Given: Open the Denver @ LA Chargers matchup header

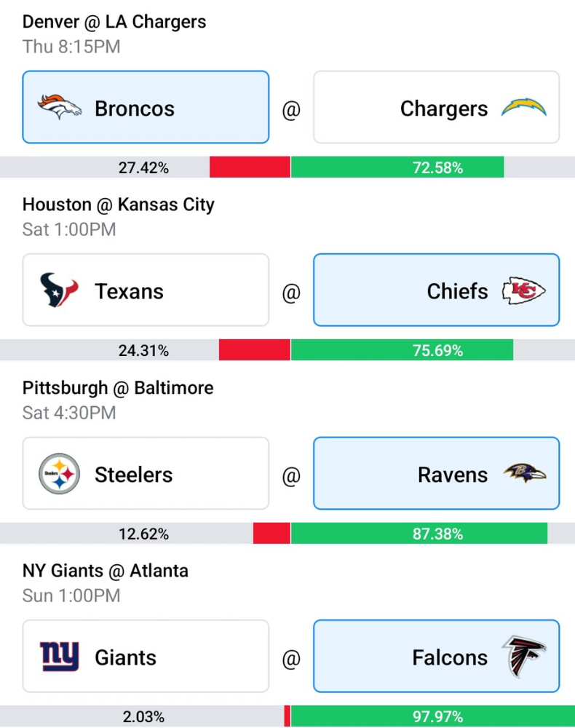Looking at the screenshot, I should [114, 22].
